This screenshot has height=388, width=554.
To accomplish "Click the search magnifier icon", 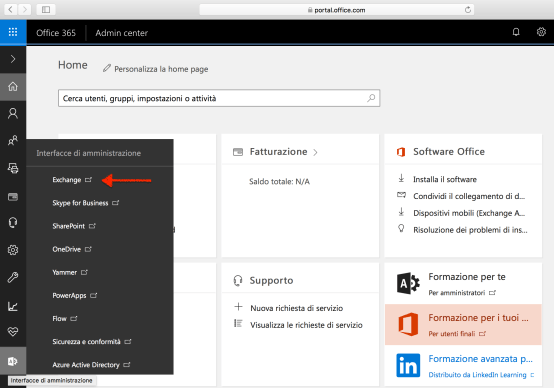I will pyautogui.click(x=371, y=98).
